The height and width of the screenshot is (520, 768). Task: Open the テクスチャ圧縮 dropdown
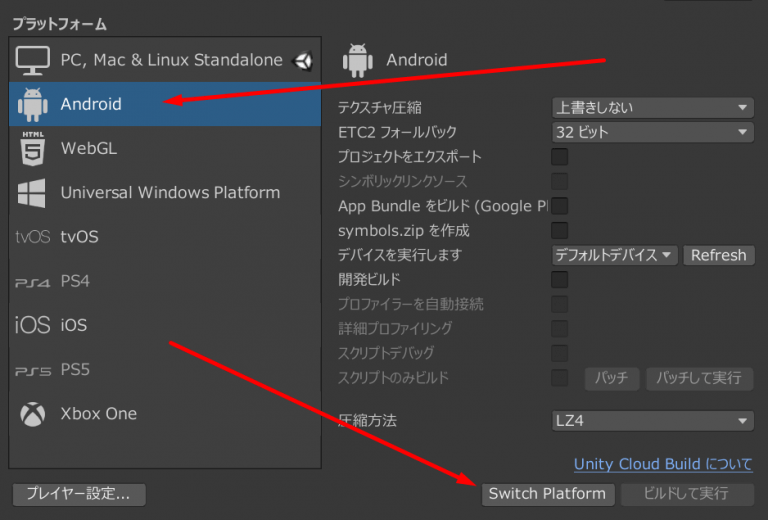(x=653, y=108)
